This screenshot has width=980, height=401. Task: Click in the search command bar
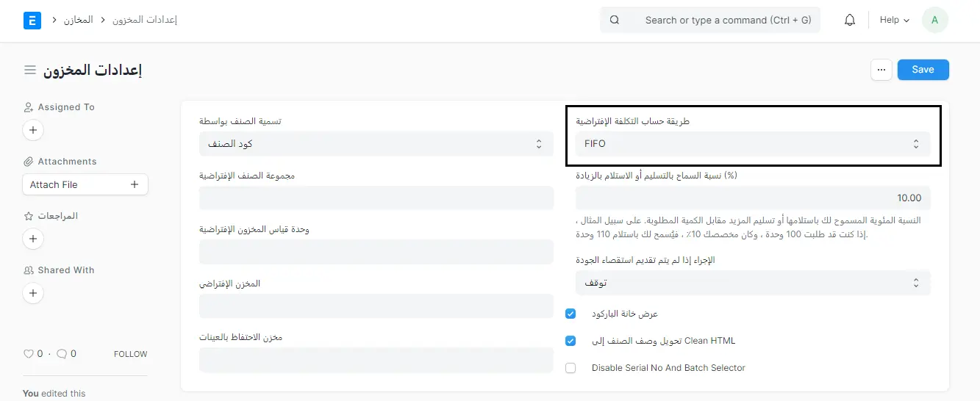tap(710, 21)
